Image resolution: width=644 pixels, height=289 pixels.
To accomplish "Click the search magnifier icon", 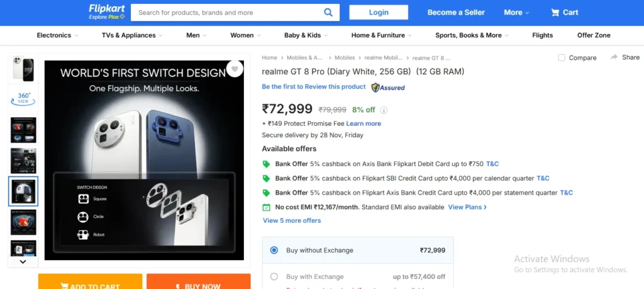I will (328, 12).
